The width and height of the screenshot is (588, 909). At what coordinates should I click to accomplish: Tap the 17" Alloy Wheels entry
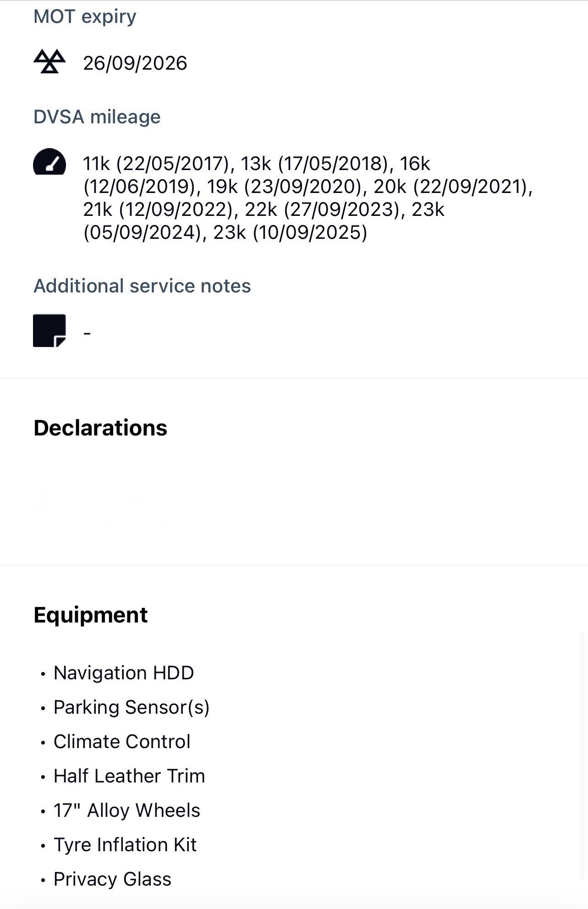(x=127, y=810)
